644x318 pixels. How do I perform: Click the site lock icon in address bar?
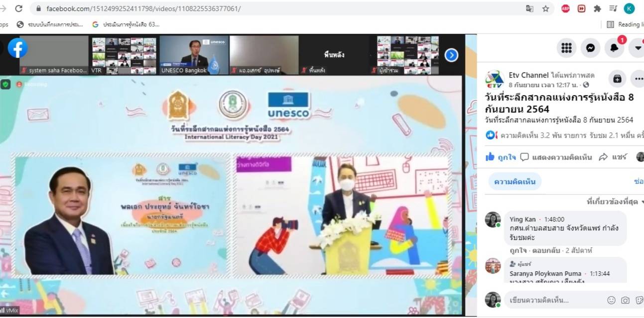click(38, 9)
